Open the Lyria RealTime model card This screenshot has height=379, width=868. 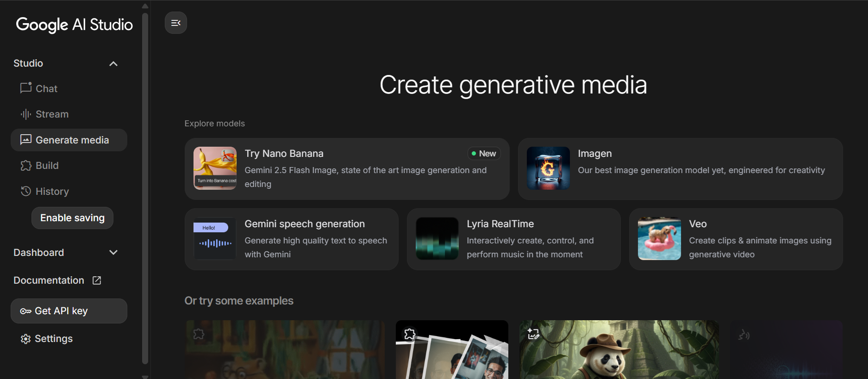514,239
